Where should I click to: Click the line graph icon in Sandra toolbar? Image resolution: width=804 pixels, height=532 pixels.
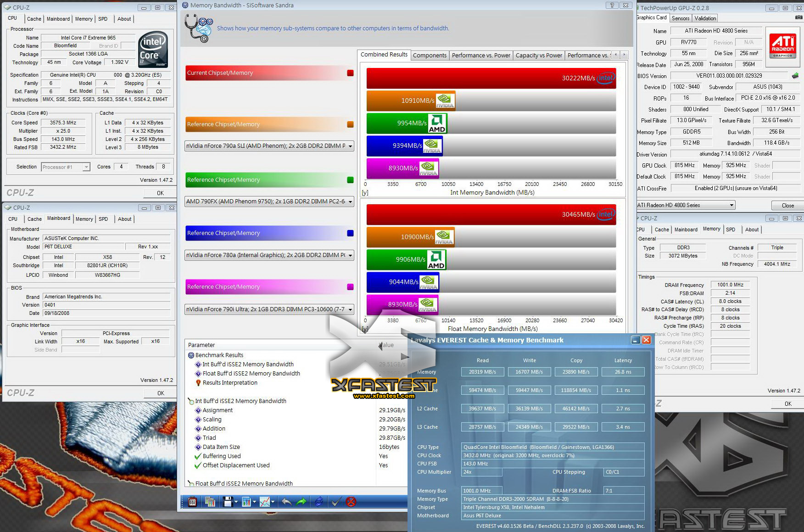[x=265, y=502]
